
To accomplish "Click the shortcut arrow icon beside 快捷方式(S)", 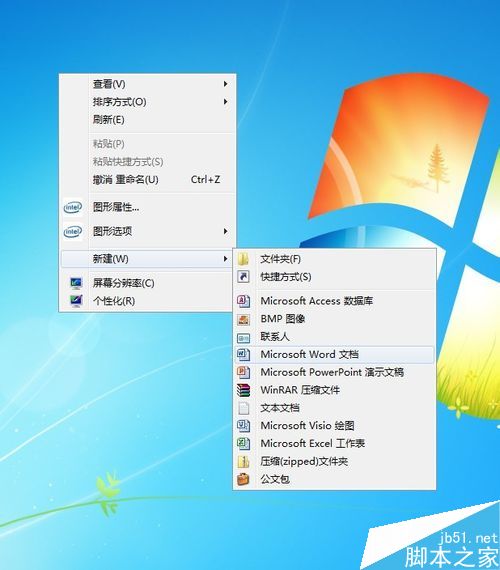I will click(243, 277).
